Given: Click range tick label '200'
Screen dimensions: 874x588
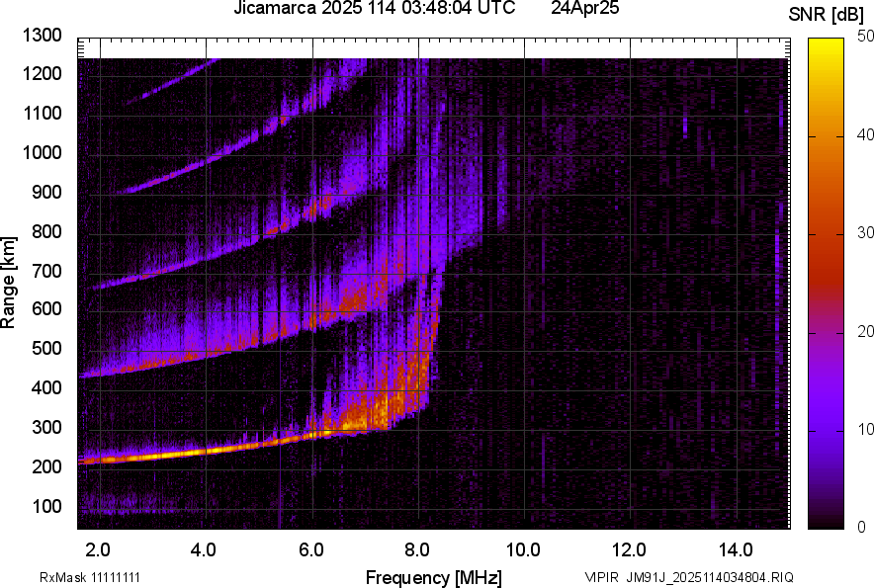Looking at the screenshot, I should coord(46,466).
